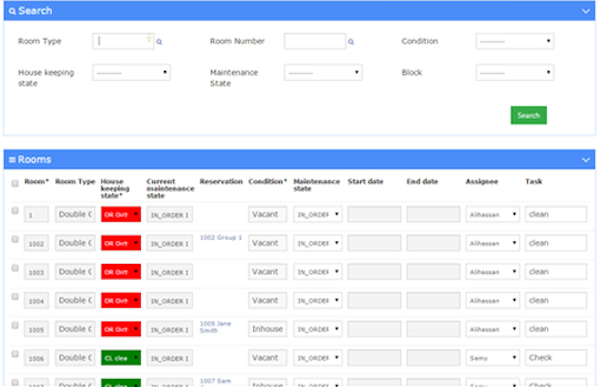
Task: Open Assignee dropdown for room 1002
Action: 492,243
